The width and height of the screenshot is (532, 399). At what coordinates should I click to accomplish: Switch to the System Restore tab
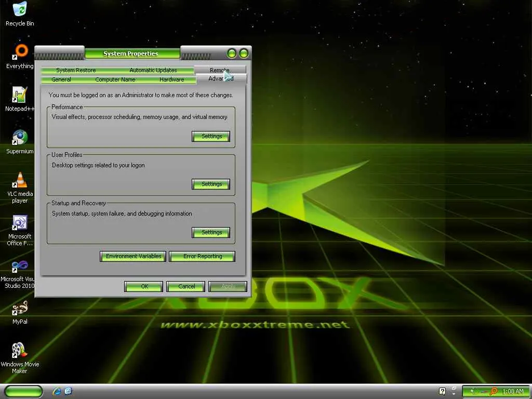[76, 70]
